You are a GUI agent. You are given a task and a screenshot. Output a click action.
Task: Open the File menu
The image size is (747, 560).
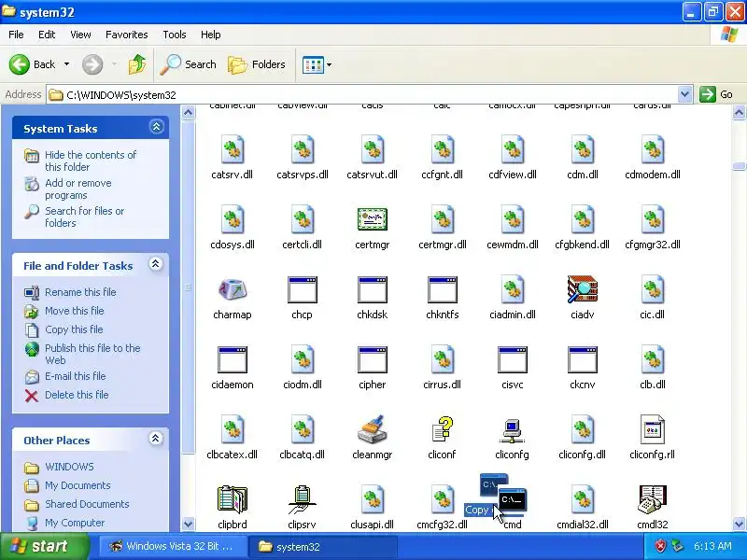(16, 35)
